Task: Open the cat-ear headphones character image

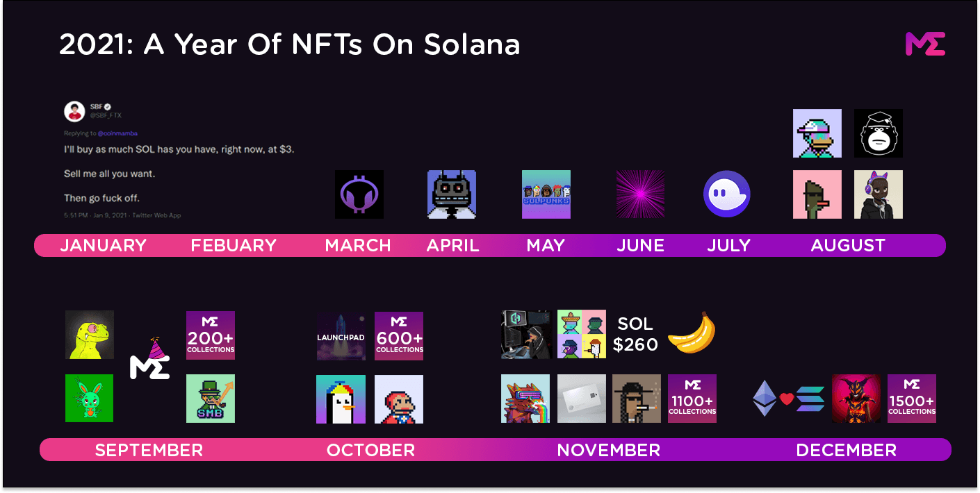Action: point(879,194)
